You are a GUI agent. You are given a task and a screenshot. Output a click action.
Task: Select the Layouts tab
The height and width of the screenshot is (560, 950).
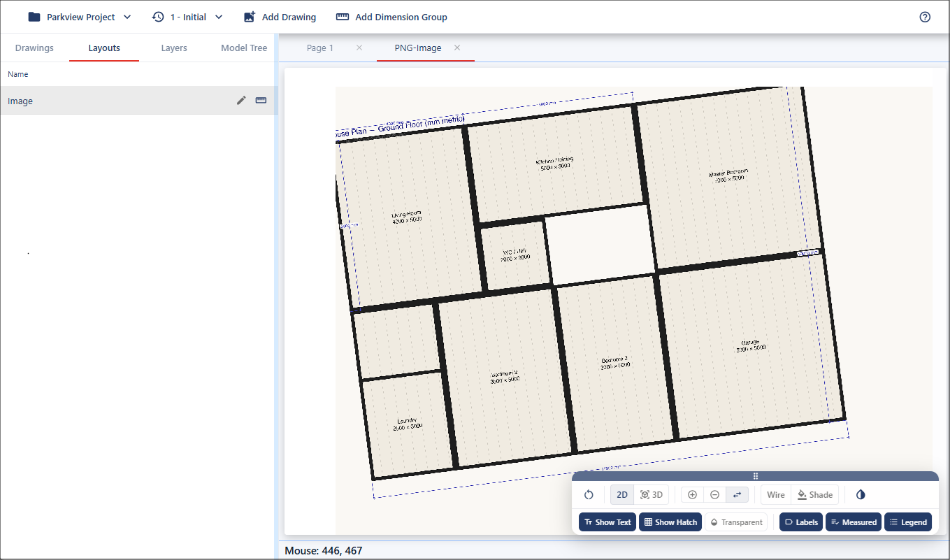(x=104, y=48)
